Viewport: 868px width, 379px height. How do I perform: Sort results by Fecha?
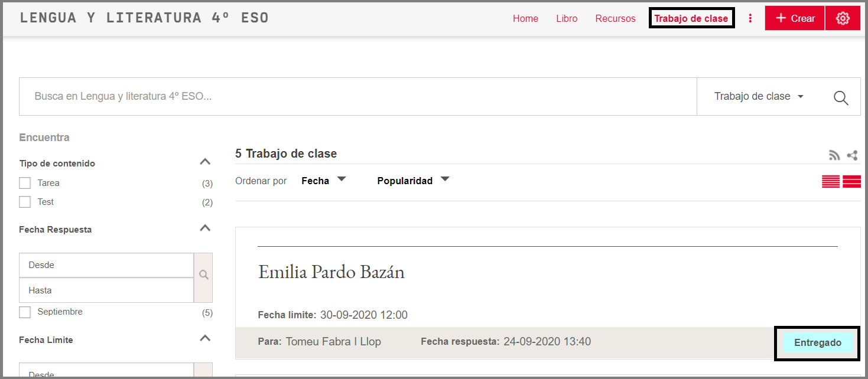pos(324,181)
